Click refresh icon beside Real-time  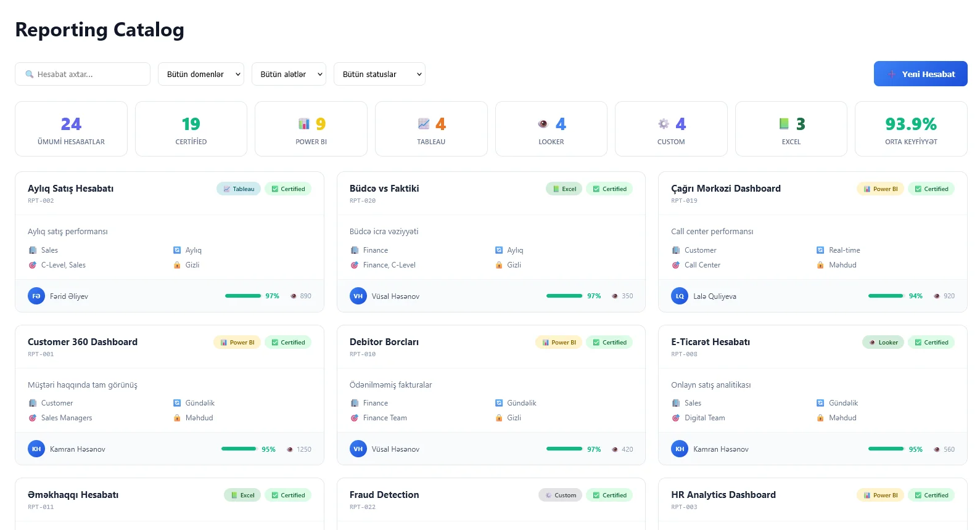tap(820, 250)
